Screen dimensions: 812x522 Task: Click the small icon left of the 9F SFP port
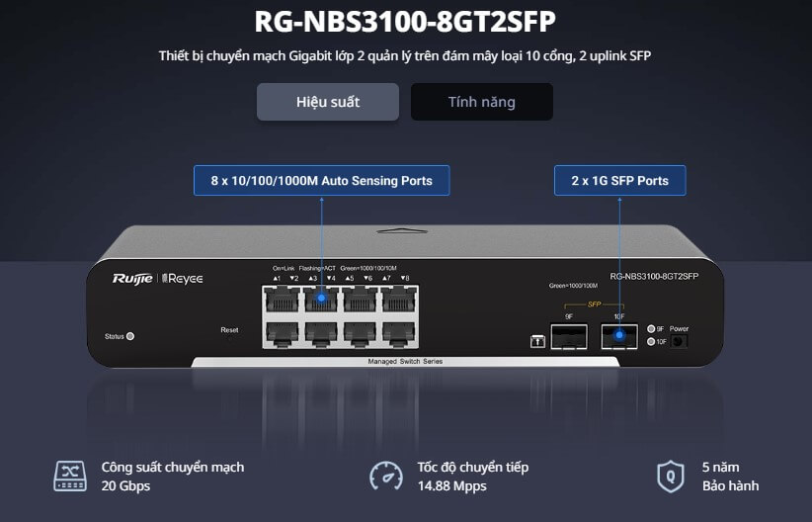[x=537, y=341]
